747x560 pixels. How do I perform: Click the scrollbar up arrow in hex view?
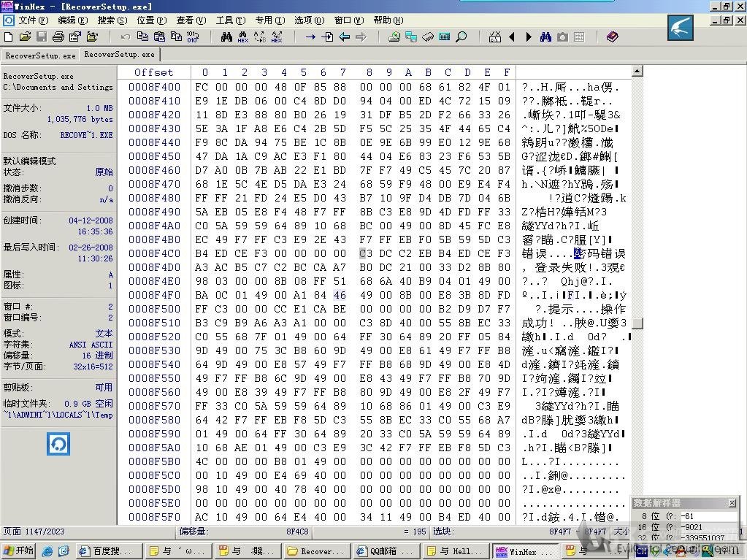(637, 72)
